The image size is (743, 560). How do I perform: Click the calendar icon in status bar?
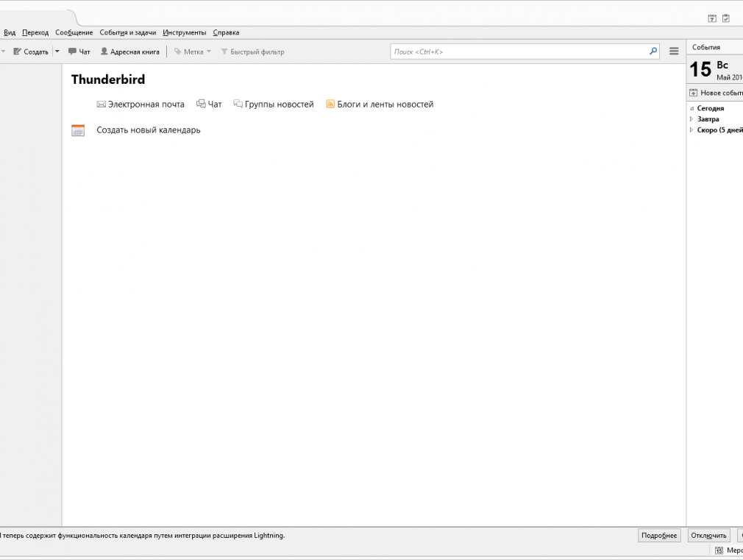[719, 550]
